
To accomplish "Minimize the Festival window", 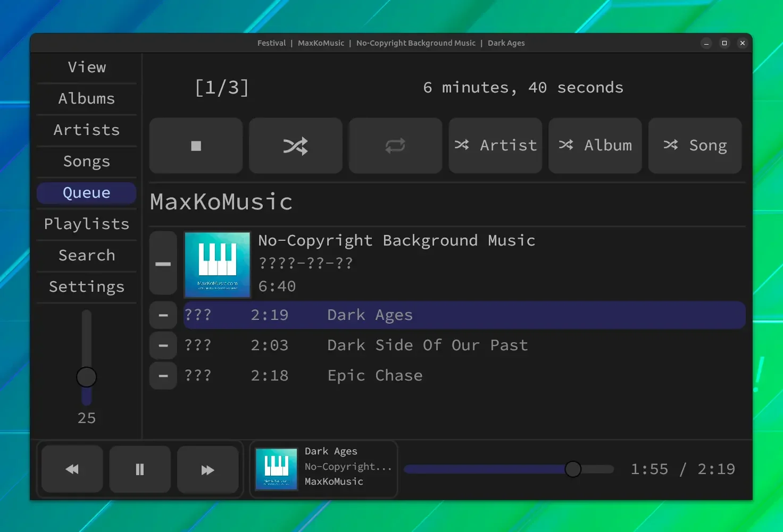I will point(706,43).
